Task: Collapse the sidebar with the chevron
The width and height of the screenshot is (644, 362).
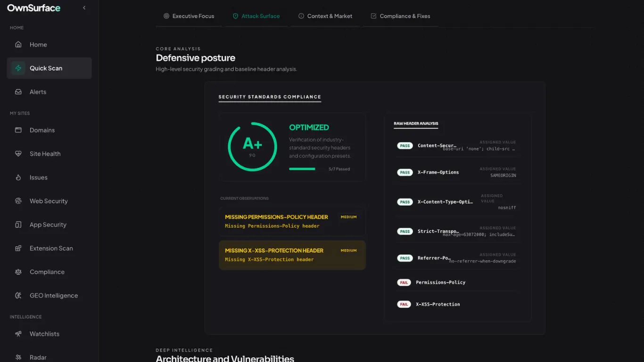Action: 84,8
